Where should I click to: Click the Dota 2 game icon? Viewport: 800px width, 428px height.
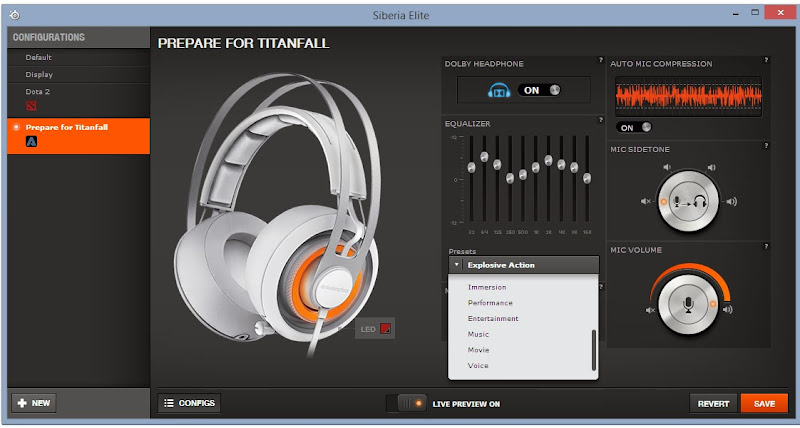(31, 106)
